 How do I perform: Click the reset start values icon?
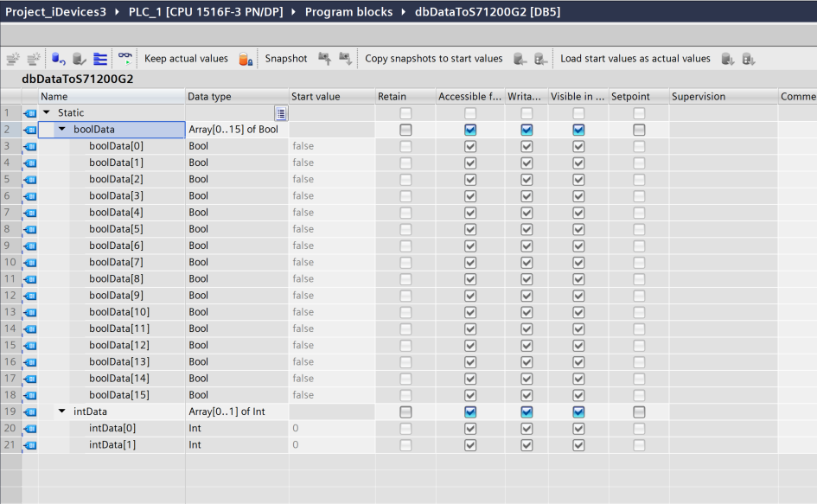point(59,59)
